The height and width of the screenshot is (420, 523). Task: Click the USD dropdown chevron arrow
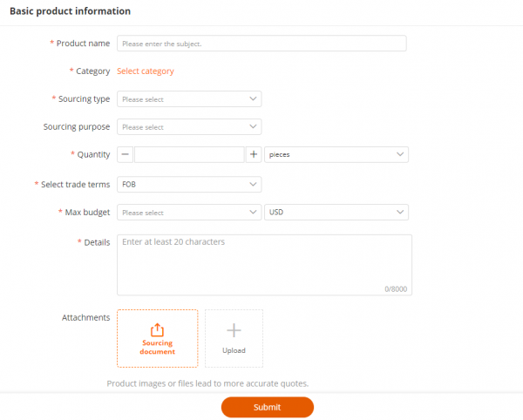pos(399,213)
